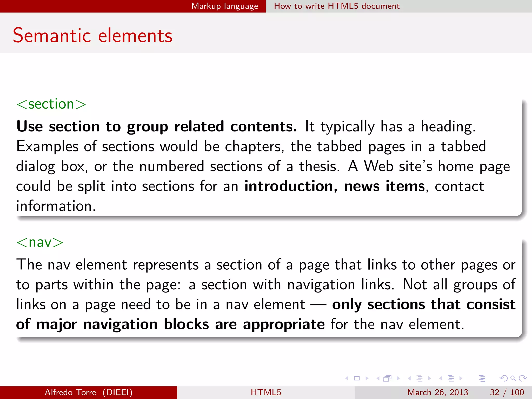This screenshot has width=532, height=399.
Task: Click the go forward curved arrow
Action: [x=523, y=378]
